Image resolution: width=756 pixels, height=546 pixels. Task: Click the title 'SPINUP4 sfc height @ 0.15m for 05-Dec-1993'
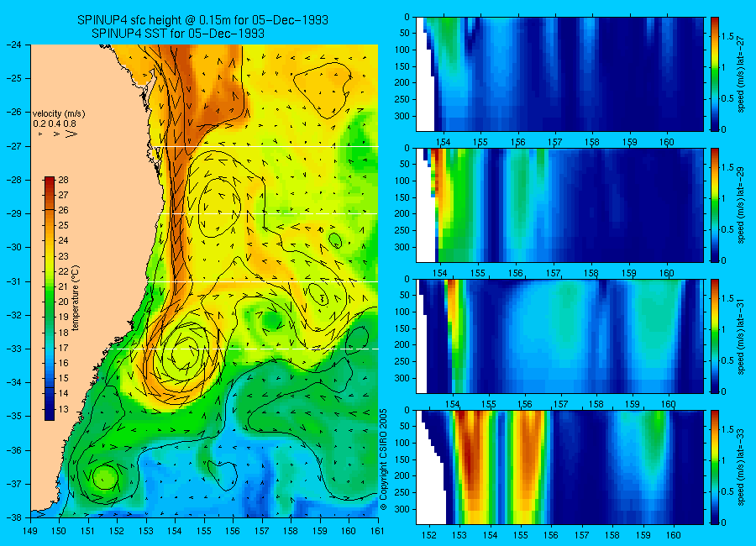202,20
